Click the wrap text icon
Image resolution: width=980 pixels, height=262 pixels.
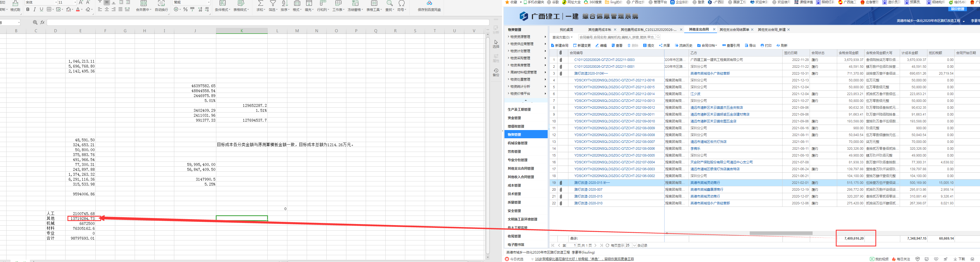(161, 3)
